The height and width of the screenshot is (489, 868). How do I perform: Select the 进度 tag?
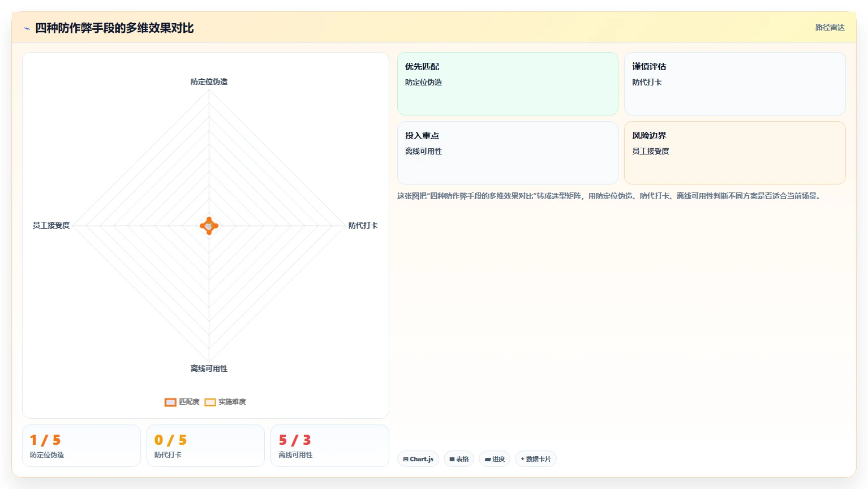(495, 459)
